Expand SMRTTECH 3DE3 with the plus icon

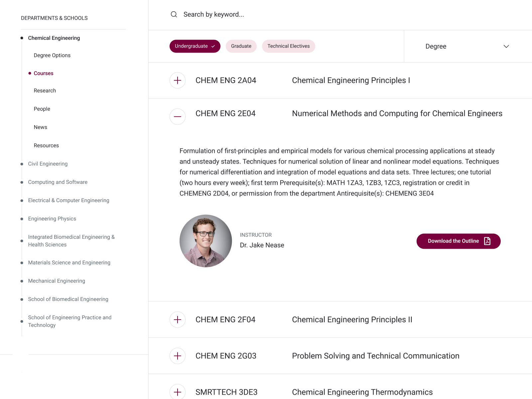coord(177,392)
